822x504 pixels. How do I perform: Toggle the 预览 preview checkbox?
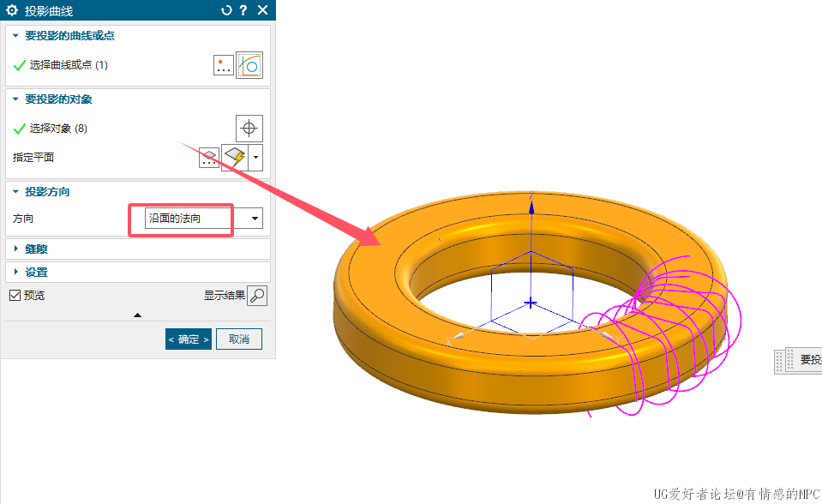point(15,296)
